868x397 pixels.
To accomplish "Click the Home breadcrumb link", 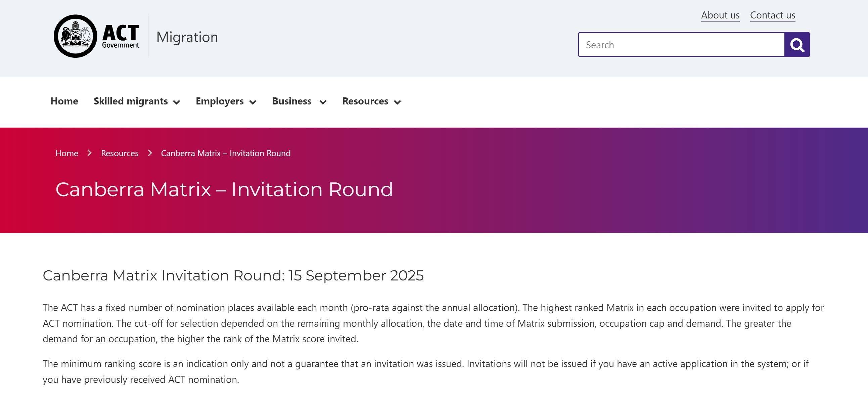I will point(67,153).
